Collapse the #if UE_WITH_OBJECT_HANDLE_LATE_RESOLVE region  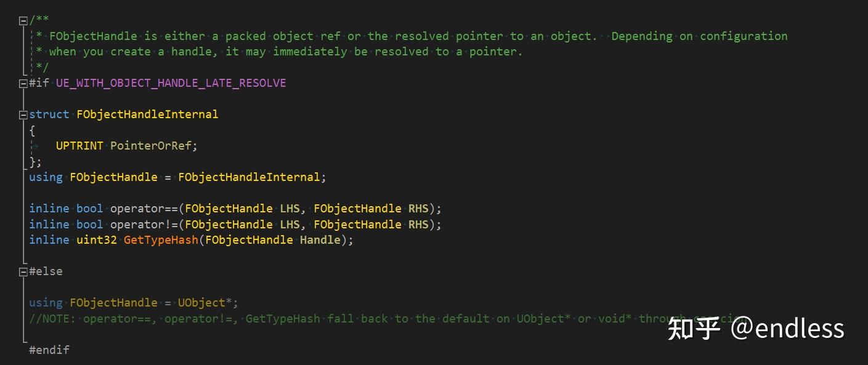23,83
